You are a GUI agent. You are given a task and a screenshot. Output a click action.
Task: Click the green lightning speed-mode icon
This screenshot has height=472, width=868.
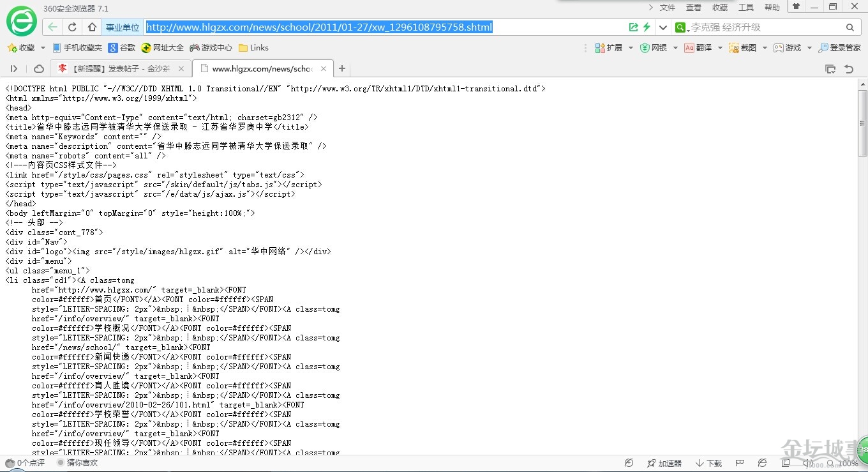(x=647, y=27)
